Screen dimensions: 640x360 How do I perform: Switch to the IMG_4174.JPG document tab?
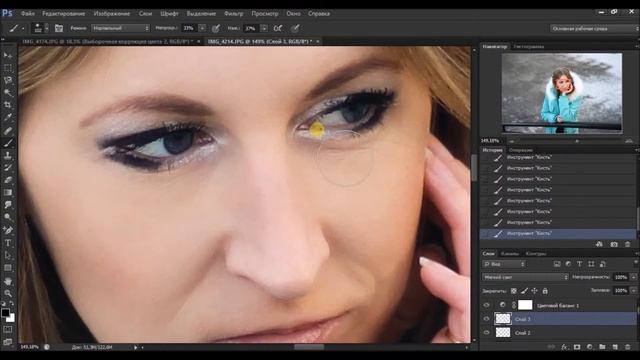click(x=108, y=41)
